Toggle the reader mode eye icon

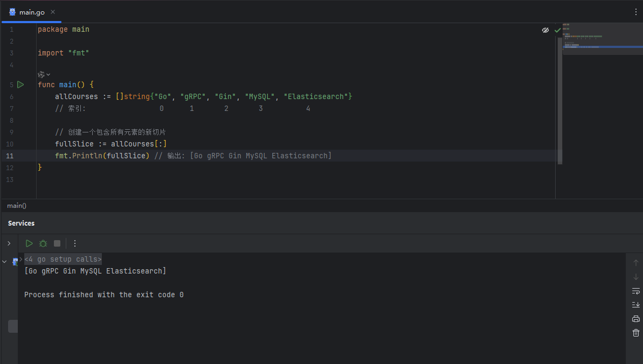click(545, 30)
